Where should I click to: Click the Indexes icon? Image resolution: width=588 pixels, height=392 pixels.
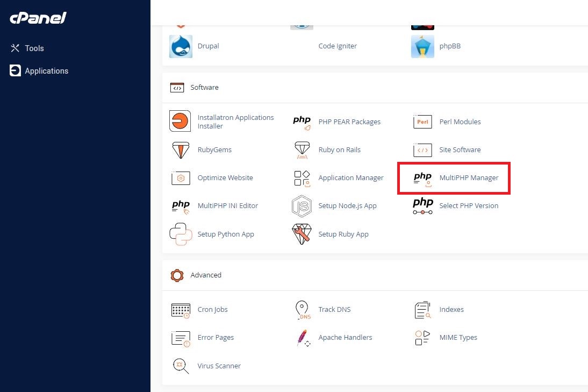[422, 310]
